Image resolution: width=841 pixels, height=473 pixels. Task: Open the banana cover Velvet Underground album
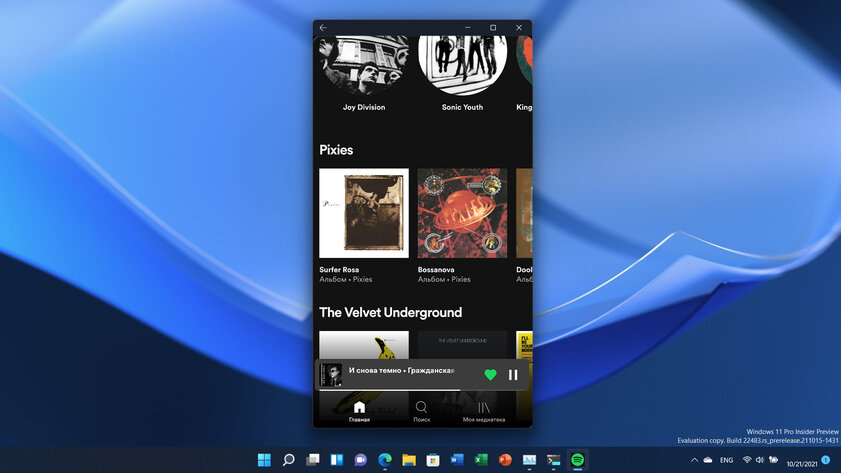[x=364, y=345]
